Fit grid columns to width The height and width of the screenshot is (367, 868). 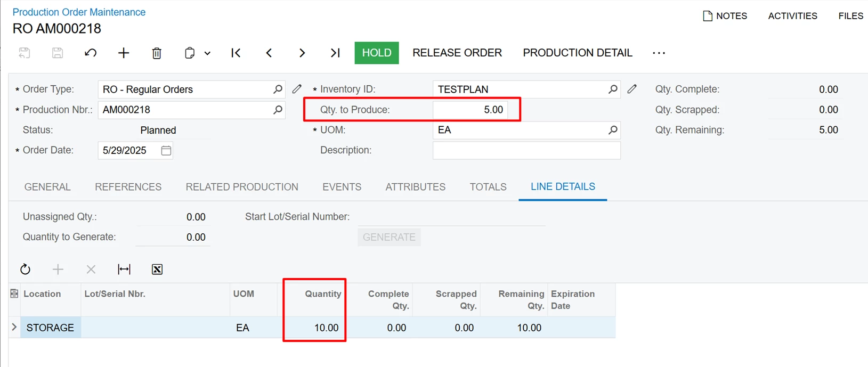point(124,270)
